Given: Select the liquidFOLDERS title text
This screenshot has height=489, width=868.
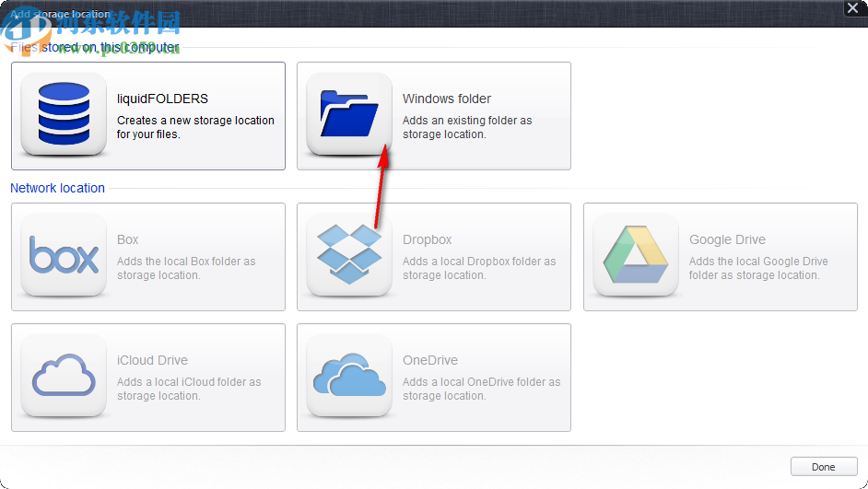Looking at the screenshot, I should click(162, 99).
